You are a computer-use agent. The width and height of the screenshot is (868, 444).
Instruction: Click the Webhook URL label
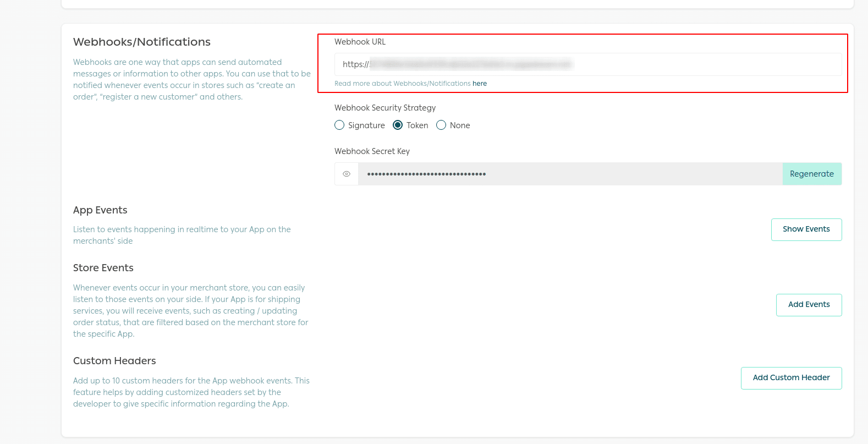[360, 42]
